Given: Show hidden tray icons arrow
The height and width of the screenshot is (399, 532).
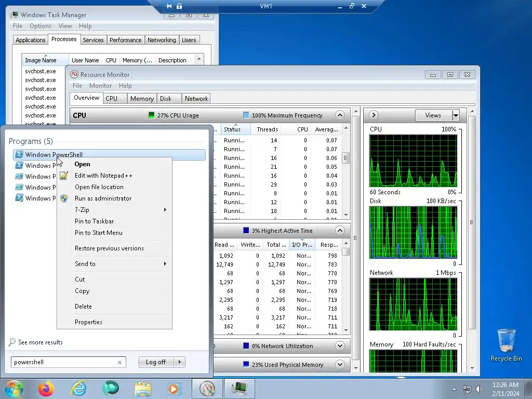Looking at the screenshot, I should (x=454, y=389).
